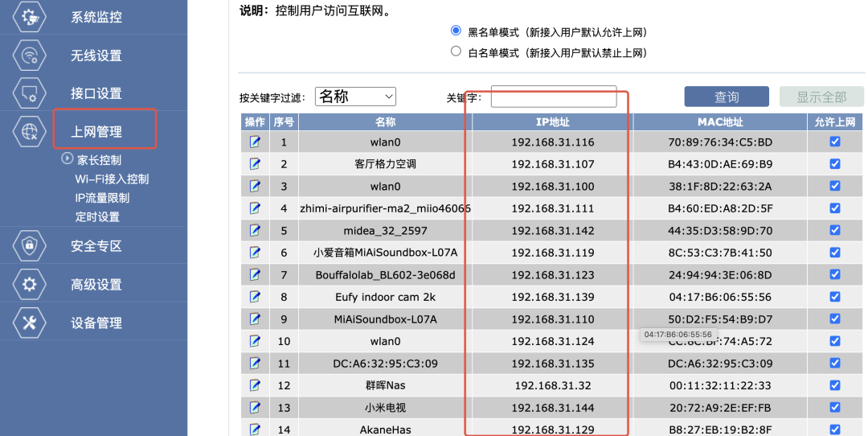Click the 设备管理 tools hexagon icon
This screenshot has height=436, width=868.
31,323
